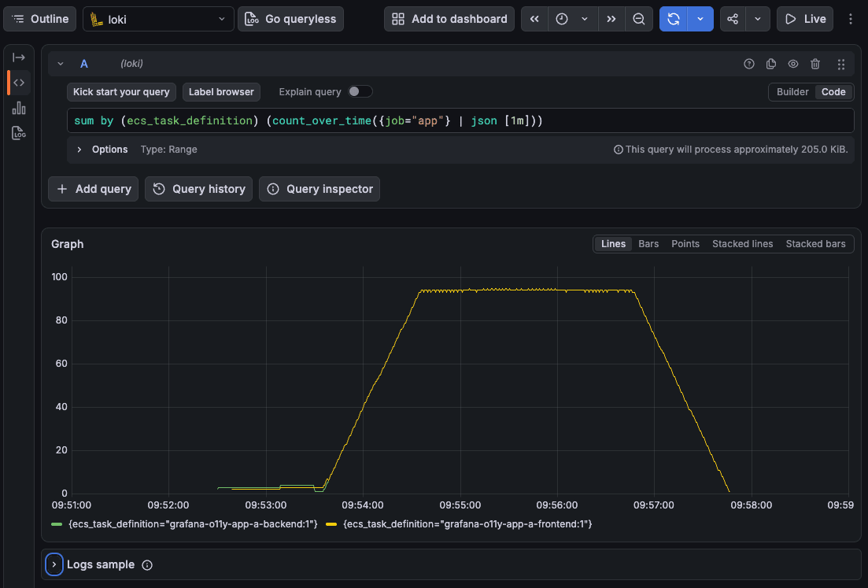Click Add to dashboard button
Viewport: 868px width, 588px height.
449,19
